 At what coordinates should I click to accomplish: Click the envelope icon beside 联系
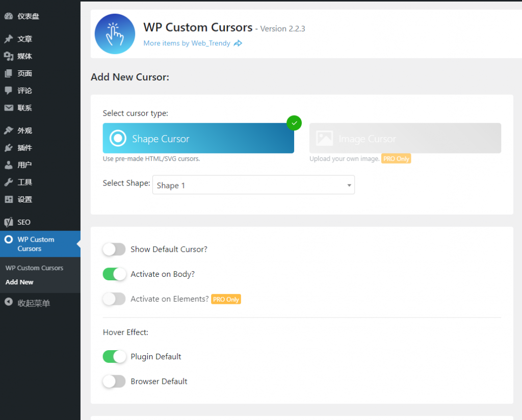click(x=9, y=108)
